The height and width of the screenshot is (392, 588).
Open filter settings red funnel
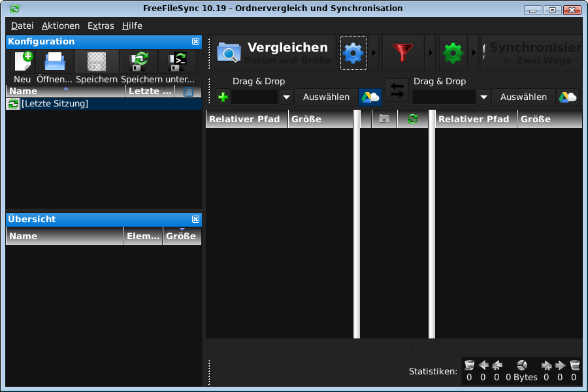coord(403,53)
